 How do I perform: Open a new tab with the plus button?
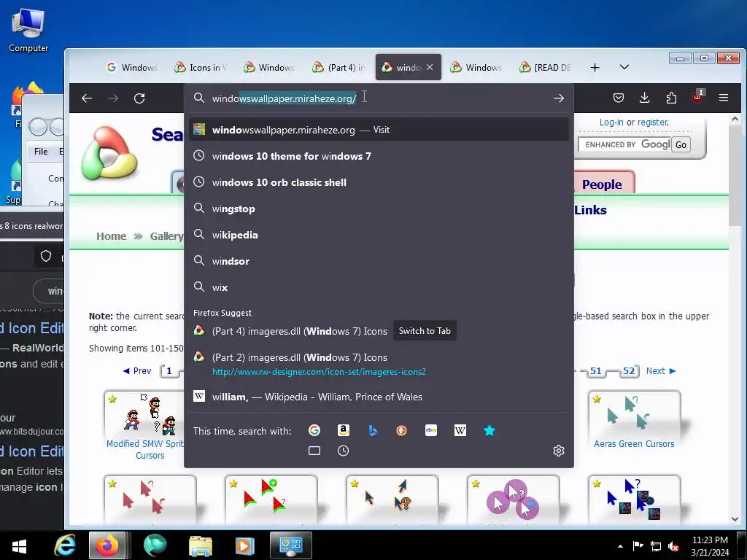595,68
